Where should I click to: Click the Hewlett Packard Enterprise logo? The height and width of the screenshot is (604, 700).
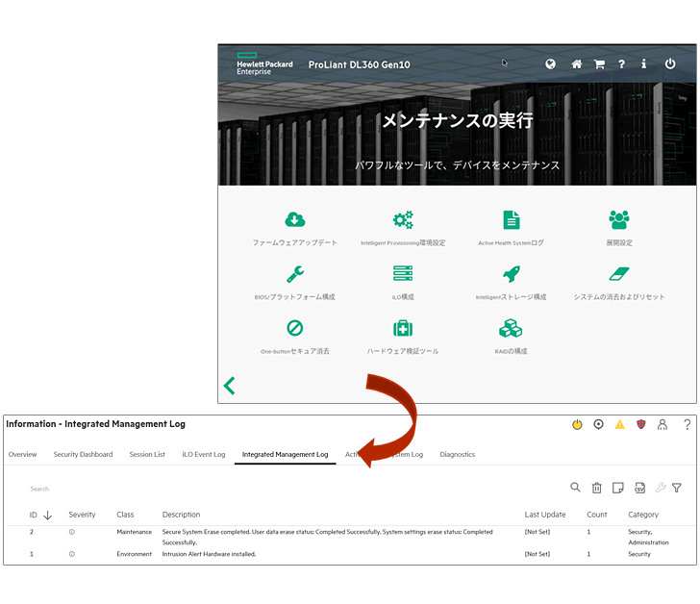click(x=264, y=63)
